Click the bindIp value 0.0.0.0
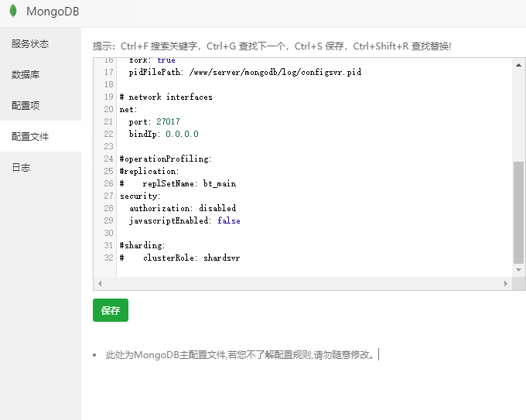This screenshot has width=526, height=420. (x=182, y=134)
